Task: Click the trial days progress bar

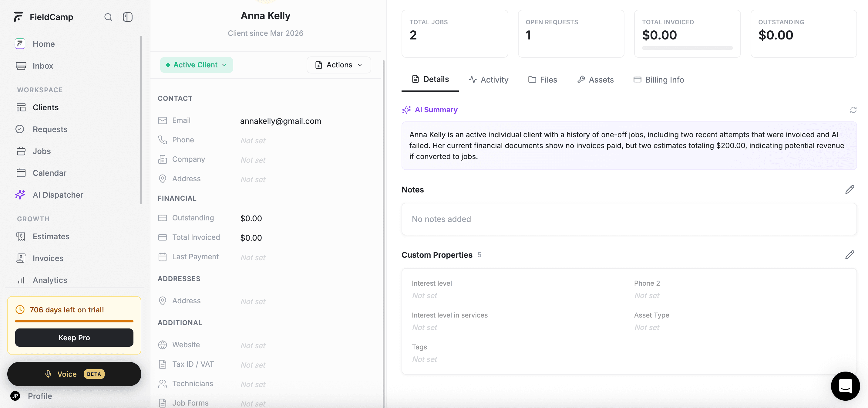Action: 74,321
